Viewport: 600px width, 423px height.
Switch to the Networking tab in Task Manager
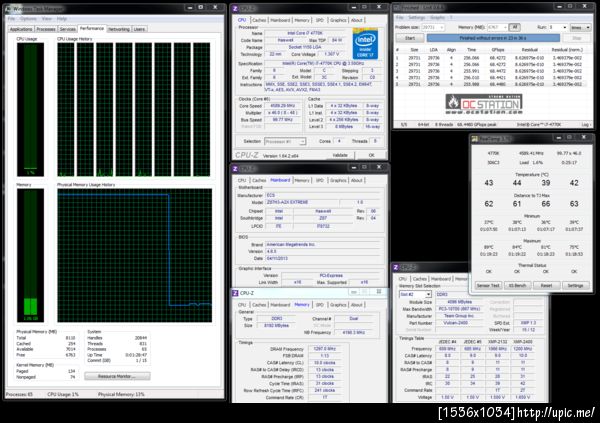point(119,29)
